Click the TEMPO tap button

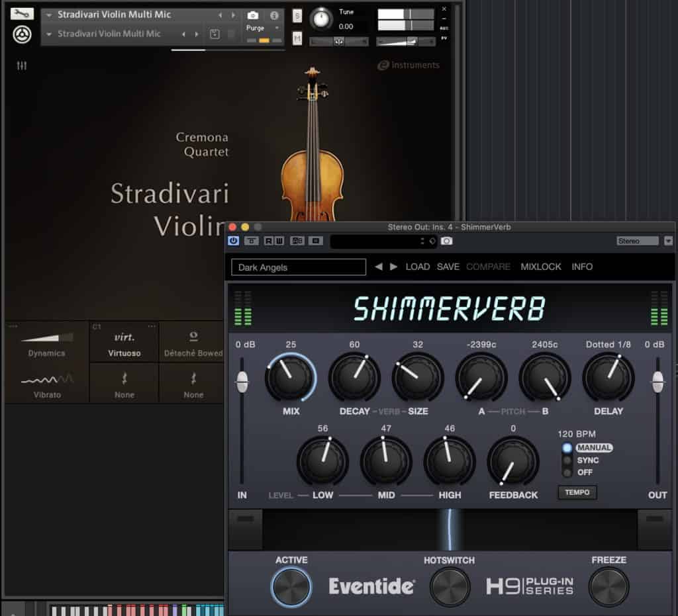point(577,492)
